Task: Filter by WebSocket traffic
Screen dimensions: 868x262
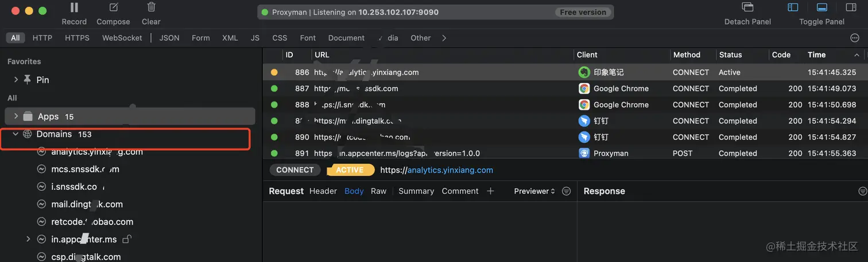Action: pyautogui.click(x=122, y=38)
